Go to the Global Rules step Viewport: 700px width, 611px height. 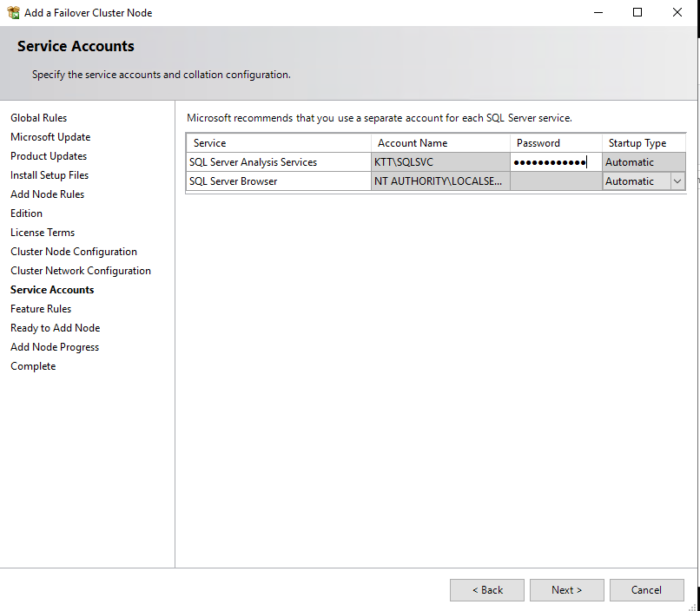point(39,118)
